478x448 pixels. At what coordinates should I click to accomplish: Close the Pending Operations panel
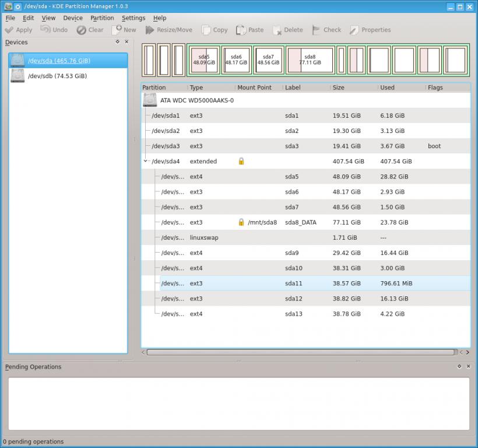(x=468, y=366)
